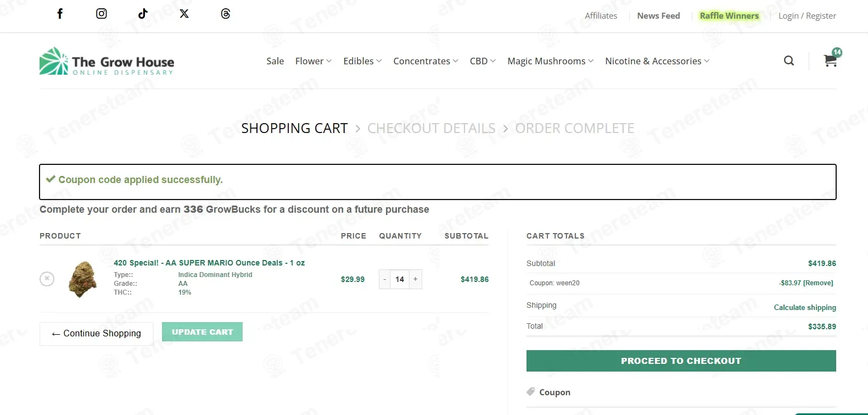Go to the Checkout Details step

(x=432, y=128)
